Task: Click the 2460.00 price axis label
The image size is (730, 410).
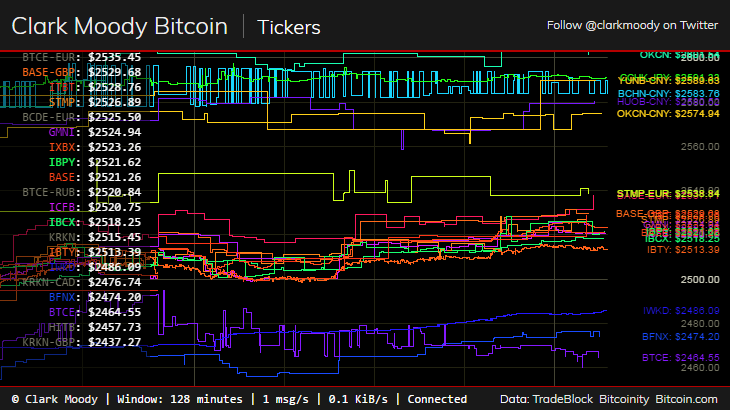Action: 700,368
